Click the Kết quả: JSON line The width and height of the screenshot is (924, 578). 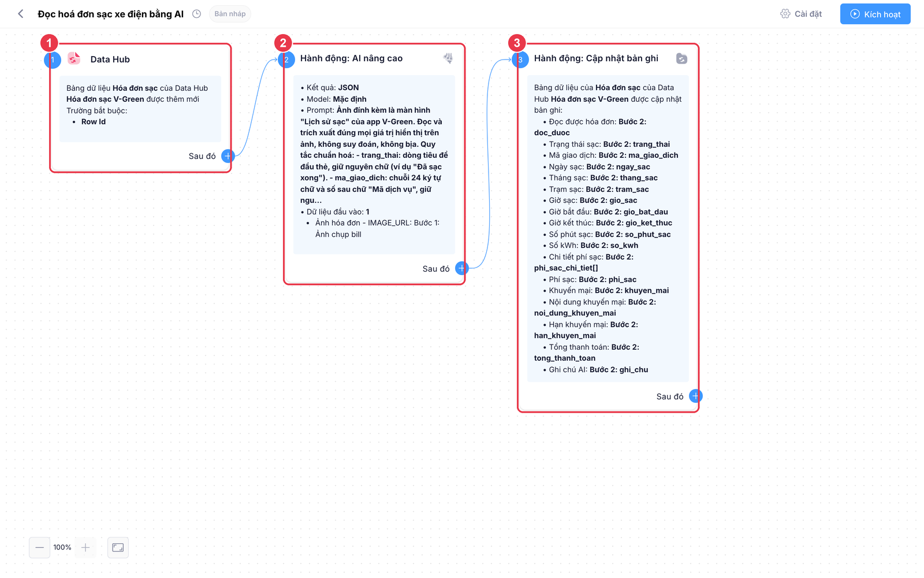click(x=330, y=87)
